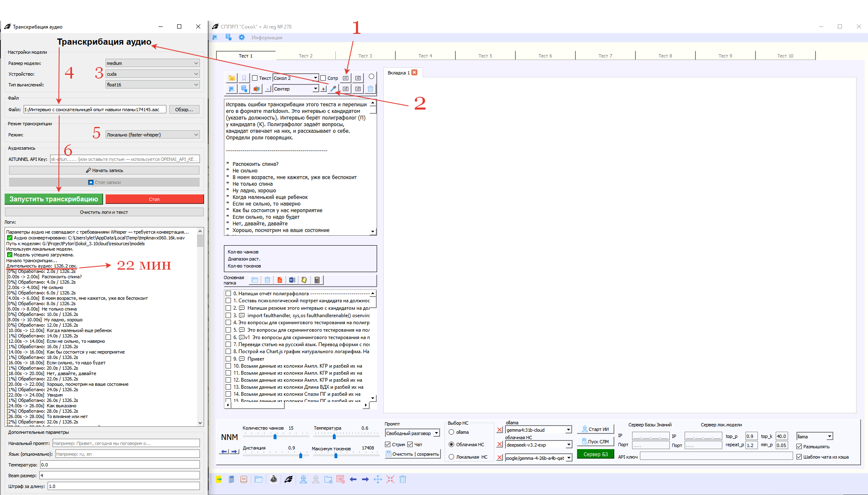Click the falcon wing icon in bottom toolbar
The width and height of the screenshot is (868, 495).
(289, 479)
